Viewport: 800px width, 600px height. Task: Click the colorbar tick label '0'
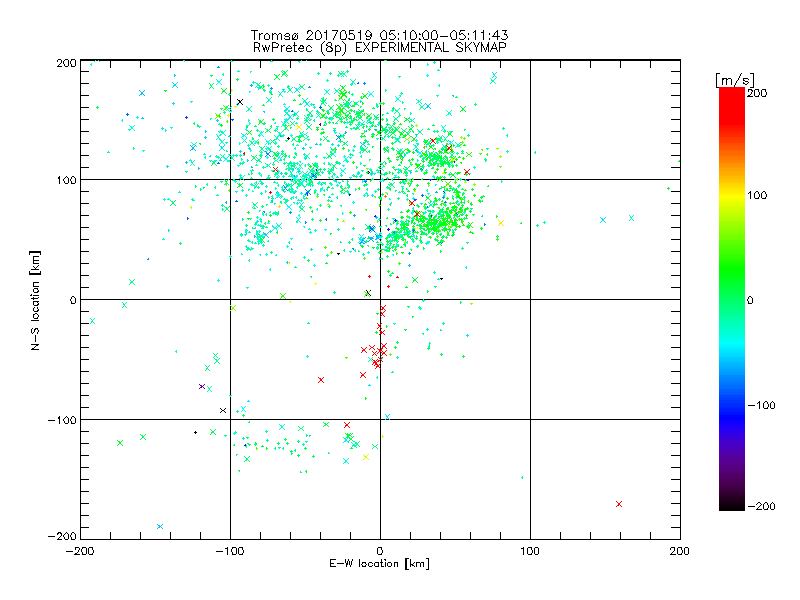coord(750,300)
